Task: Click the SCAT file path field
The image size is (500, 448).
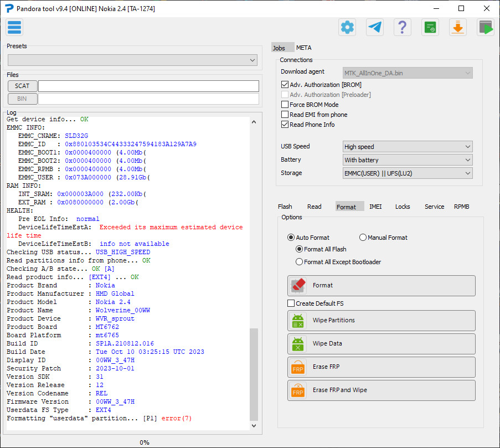Action: (x=148, y=86)
